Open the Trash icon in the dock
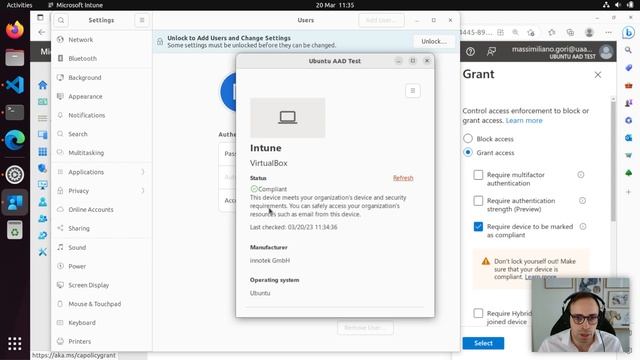640x360 pixels. (x=15, y=230)
